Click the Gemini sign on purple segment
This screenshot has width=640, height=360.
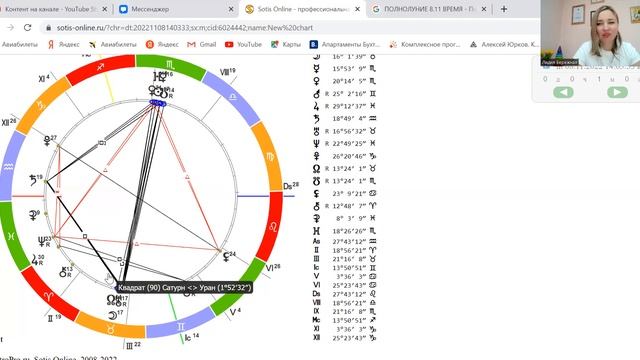180,327
